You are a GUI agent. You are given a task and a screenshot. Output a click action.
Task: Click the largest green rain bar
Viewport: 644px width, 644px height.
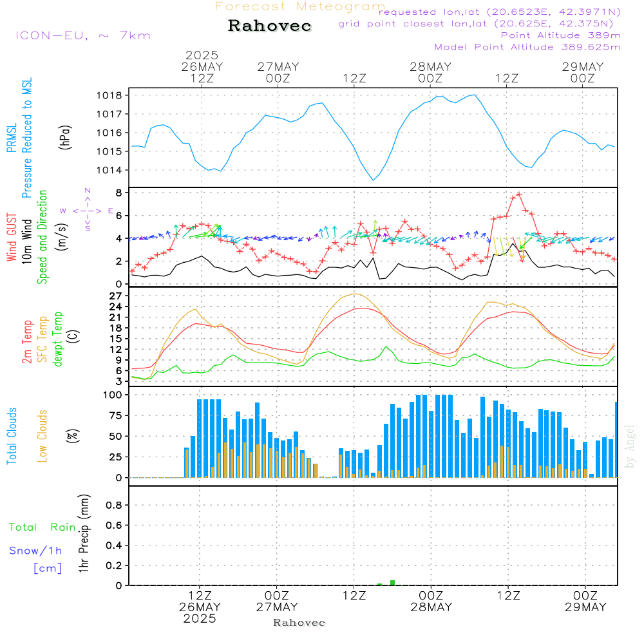[x=393, y=583]
